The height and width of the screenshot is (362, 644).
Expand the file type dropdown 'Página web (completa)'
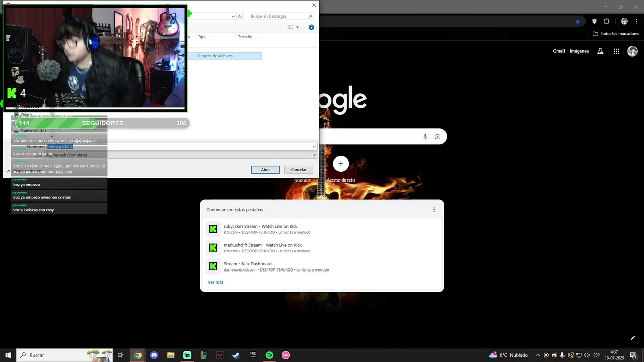tap(314, 155)
